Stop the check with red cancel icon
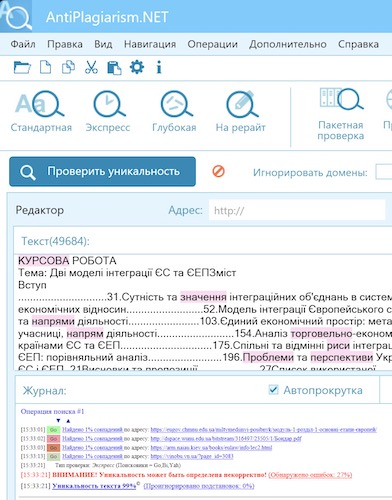This screenshot has width=392, height=500. pos(218,171)
